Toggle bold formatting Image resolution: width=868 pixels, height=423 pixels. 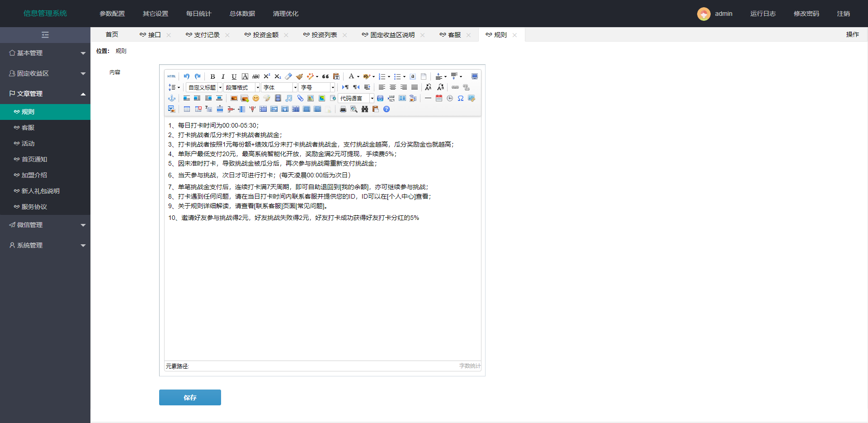[212, 76]
